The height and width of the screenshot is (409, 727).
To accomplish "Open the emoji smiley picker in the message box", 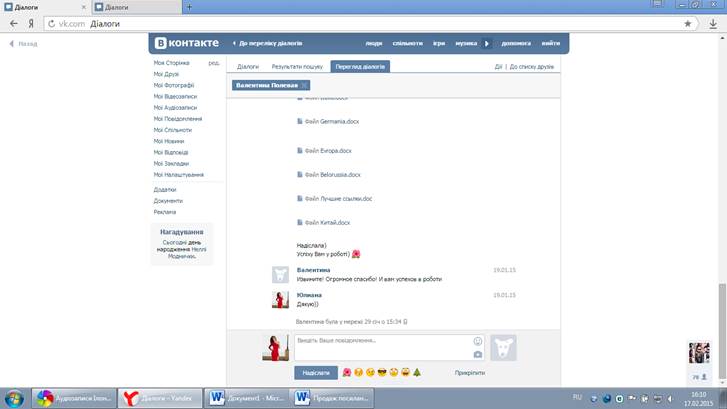I will click(478, 341).
